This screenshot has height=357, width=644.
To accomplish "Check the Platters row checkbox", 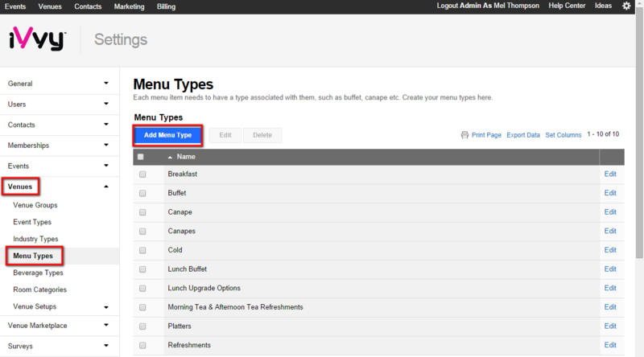I will [142, 326].
